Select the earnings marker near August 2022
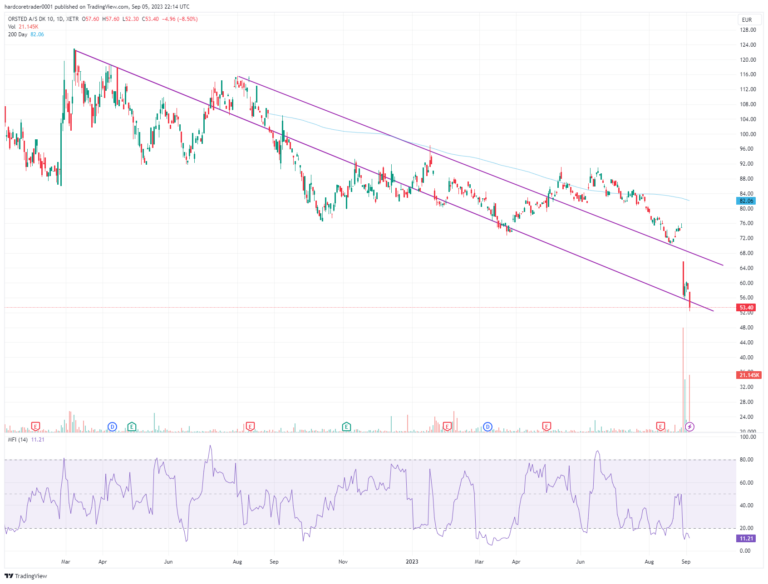This screenshot has height=584, width=768. click(x=250, y=427)
